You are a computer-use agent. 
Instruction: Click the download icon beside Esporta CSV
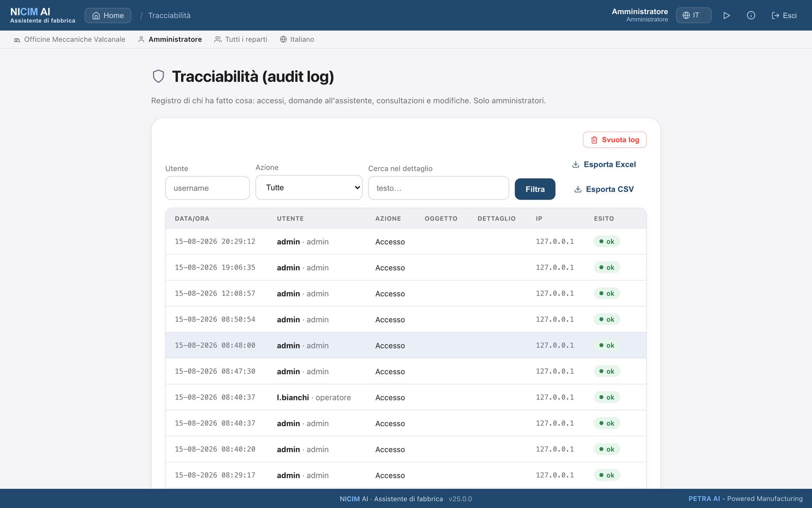578,189
